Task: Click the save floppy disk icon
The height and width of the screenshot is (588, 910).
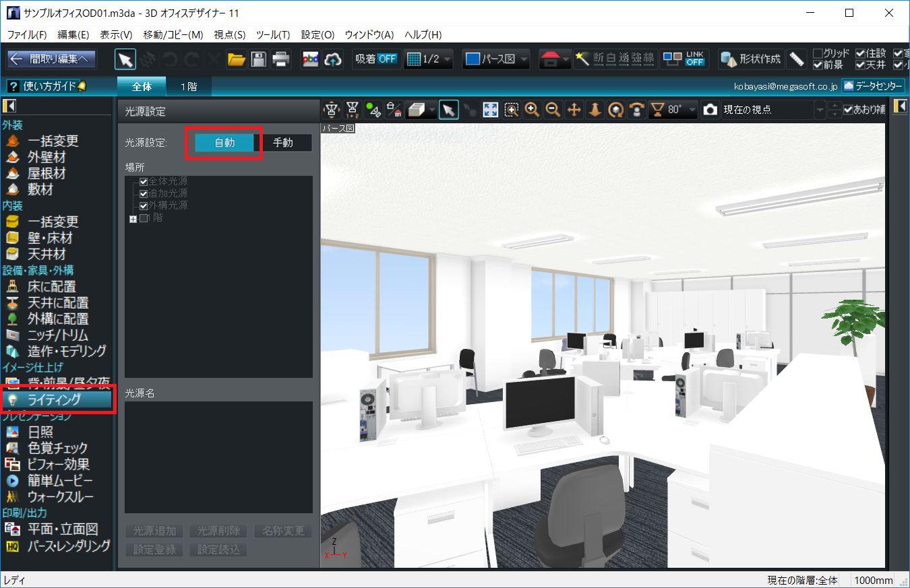Action: pyautogui.click(x=258, y=59)
